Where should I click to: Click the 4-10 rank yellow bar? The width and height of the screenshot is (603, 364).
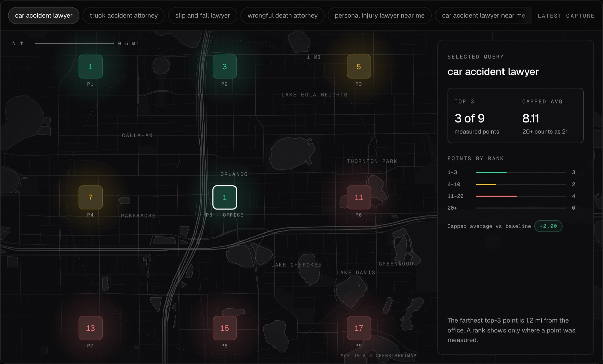point(521,184)
